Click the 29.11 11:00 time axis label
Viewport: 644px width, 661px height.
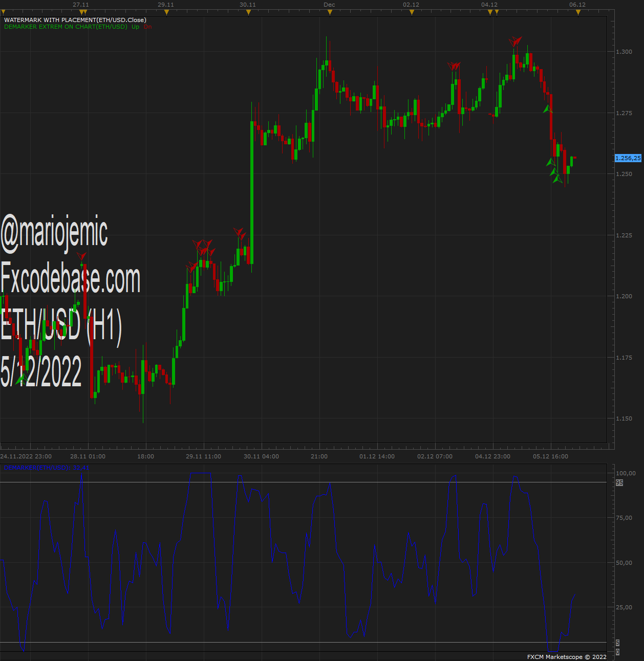(x=204, y=456)
